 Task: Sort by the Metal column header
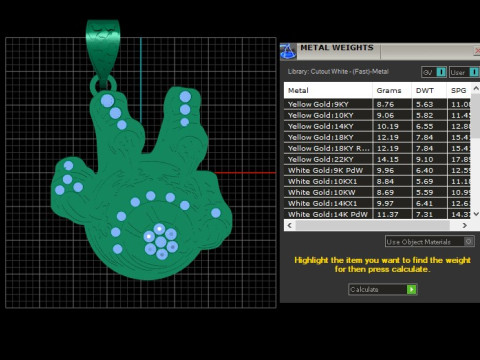click(x=328, y=90)
